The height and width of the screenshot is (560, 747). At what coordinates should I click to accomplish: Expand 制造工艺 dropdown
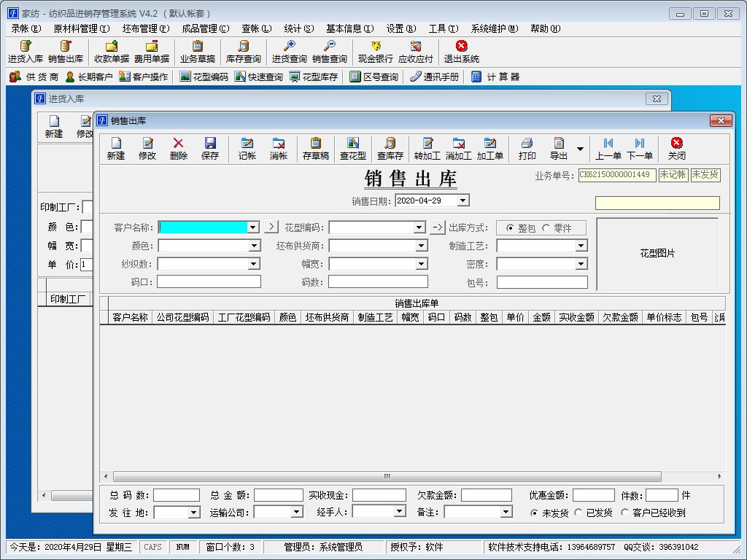tap(581, 246)
